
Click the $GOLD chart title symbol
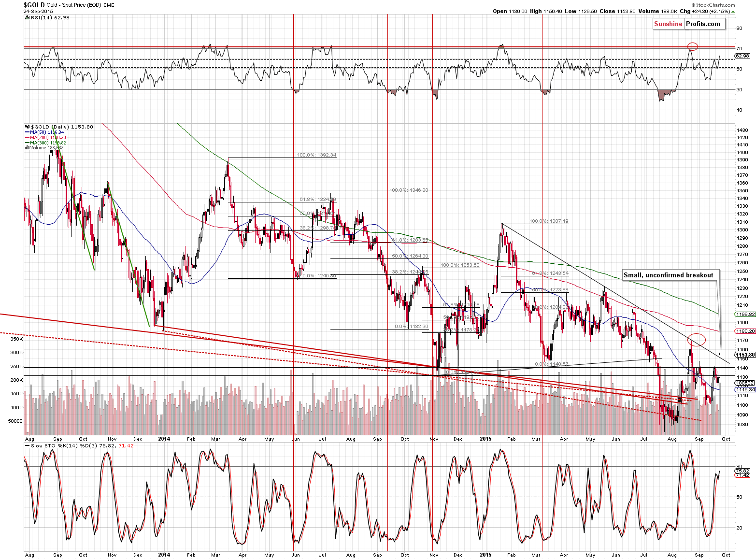coord(34,4)
